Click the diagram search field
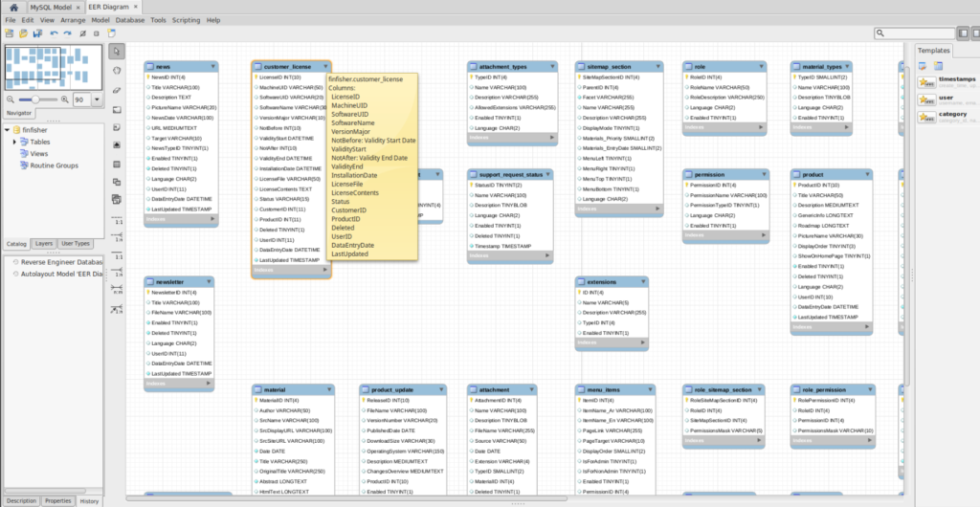This screenshot has height=507, width=980. (921, 33)
